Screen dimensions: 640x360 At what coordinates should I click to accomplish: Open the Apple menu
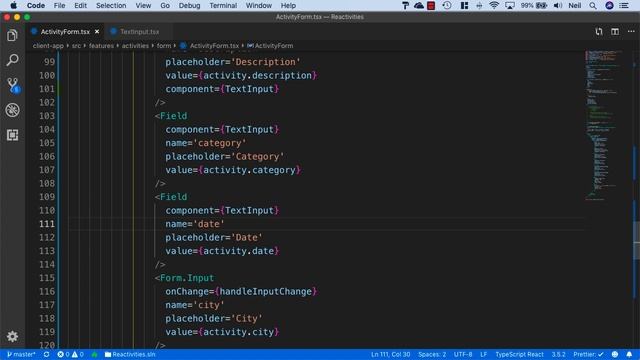tap(13, 5)
